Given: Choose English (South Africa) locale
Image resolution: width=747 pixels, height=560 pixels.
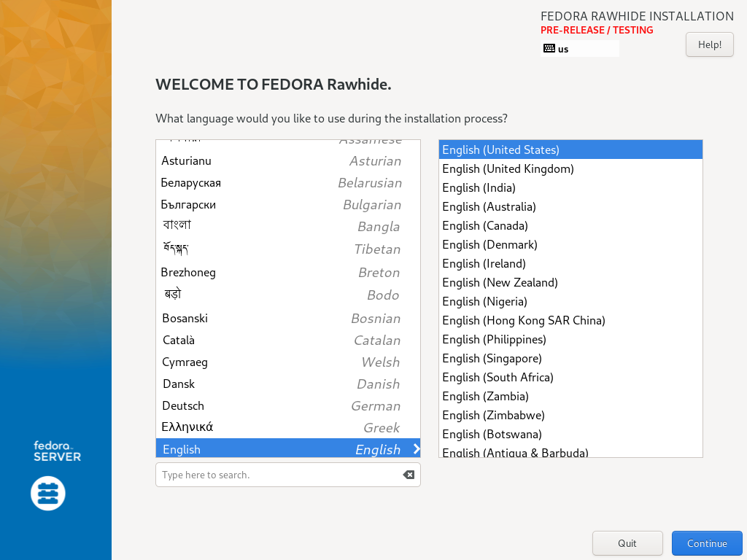Looking at the screenshot, I should [570, 378].
